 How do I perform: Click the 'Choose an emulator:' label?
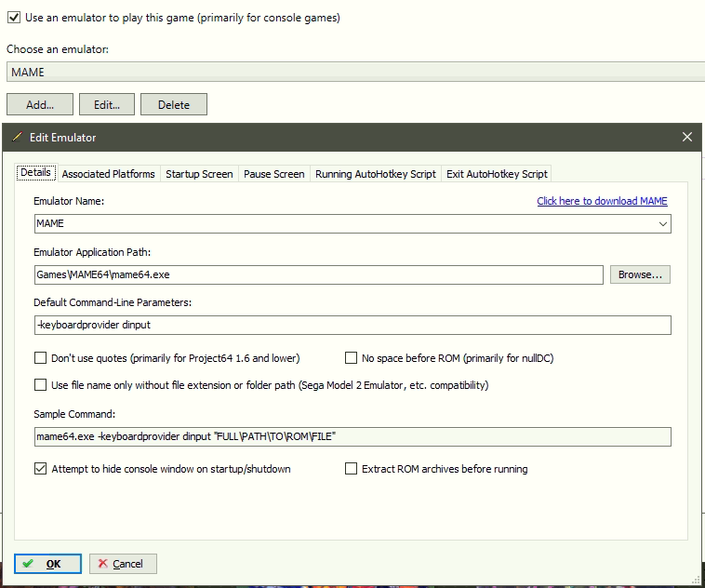(x=58, y=49)
